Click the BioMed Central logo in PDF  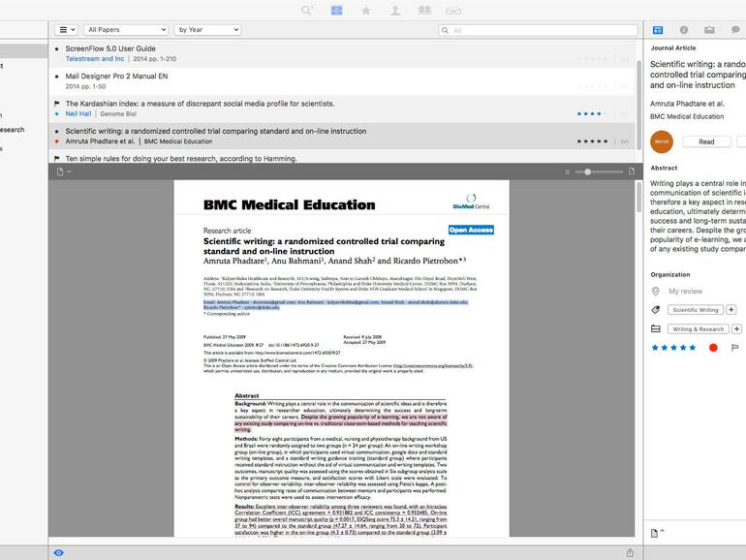(471, 202)
